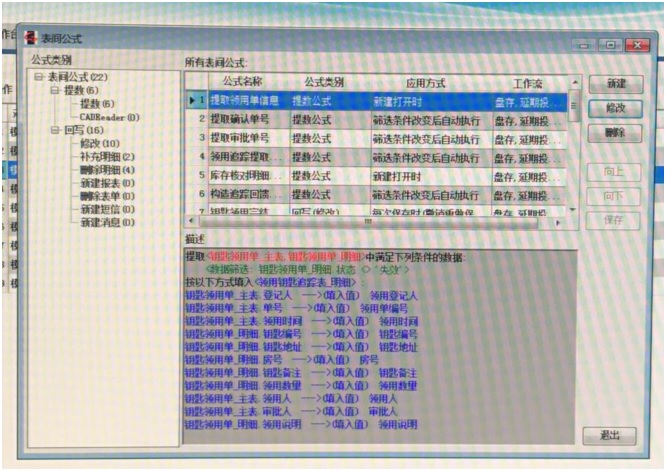
Task: Click the 删除 button
Action: [x=615, y=132]
